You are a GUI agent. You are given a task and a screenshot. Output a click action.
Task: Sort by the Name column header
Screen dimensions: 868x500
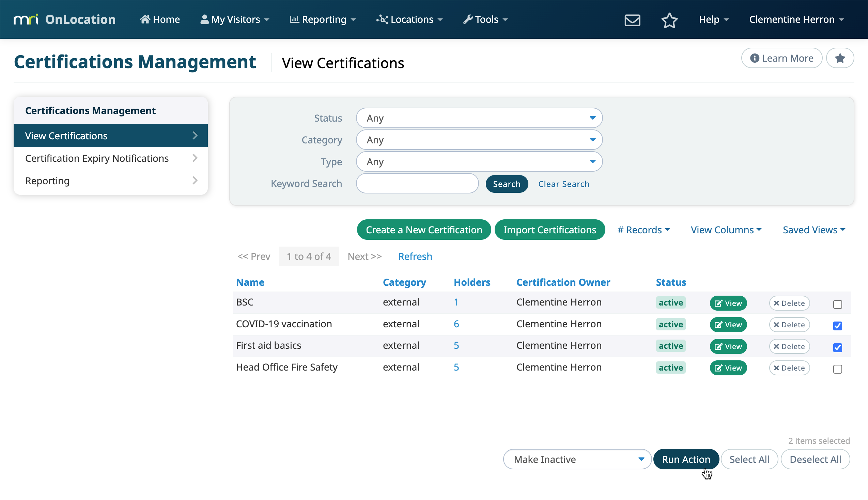point(250,282)
